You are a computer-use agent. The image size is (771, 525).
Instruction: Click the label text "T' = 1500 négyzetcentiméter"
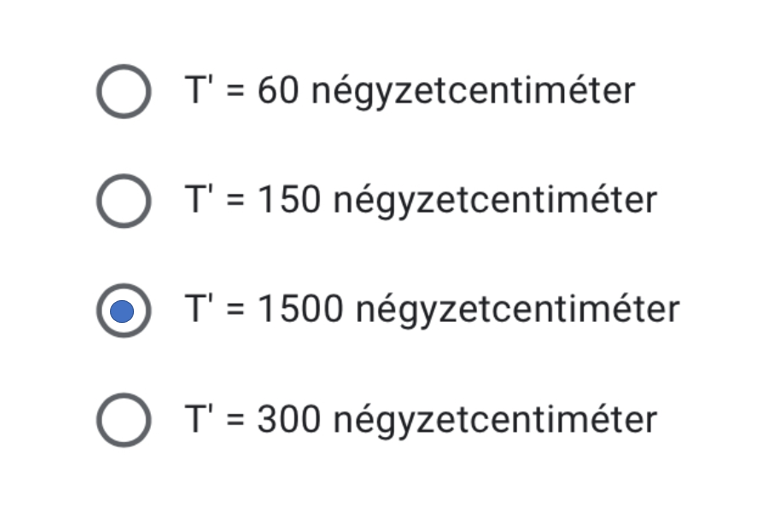[431, 311]
